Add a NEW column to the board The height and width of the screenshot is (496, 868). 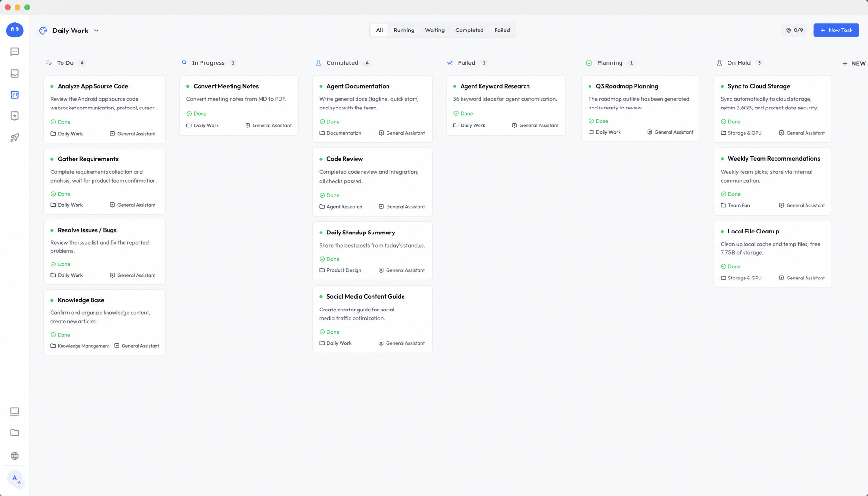pos(854,63)
